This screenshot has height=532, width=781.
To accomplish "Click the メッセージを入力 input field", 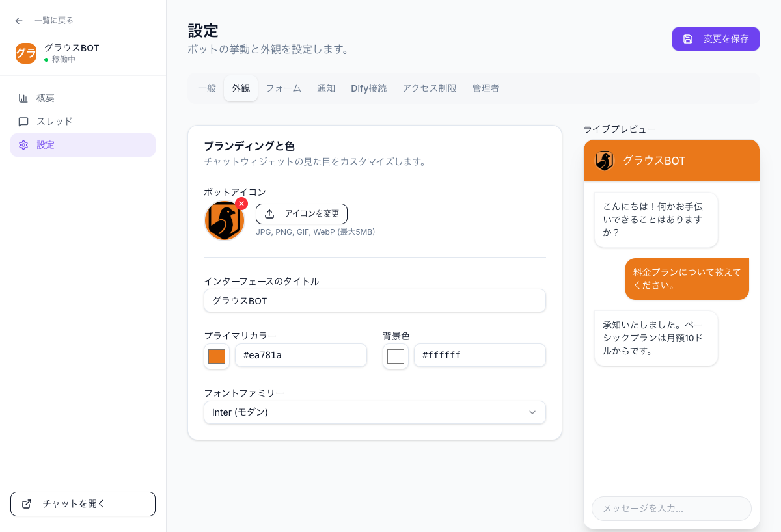I will point(672,509).
